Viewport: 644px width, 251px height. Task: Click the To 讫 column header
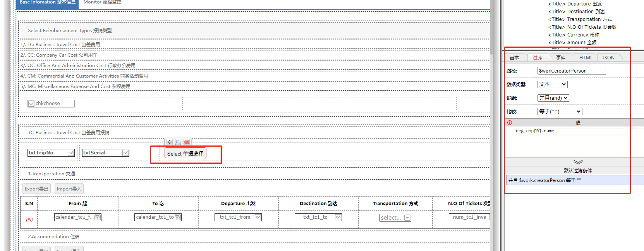click(x=158, y=204)
